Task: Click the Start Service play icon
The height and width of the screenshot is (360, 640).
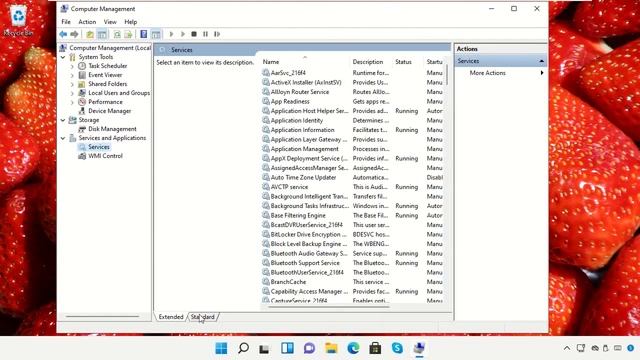Action: 171,34
